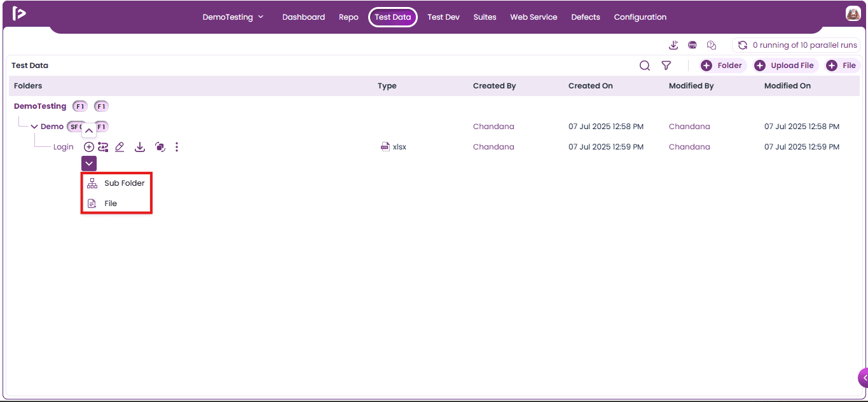Click the download icon above Test Data panel
868x402 pixels.
pos(674,45)
